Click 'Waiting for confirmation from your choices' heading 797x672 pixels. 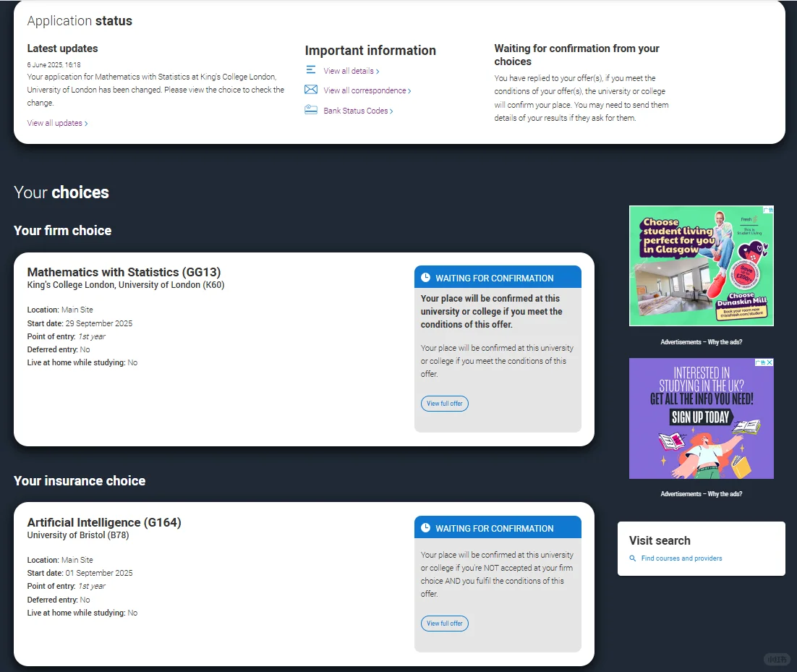[x=577, y=55]
